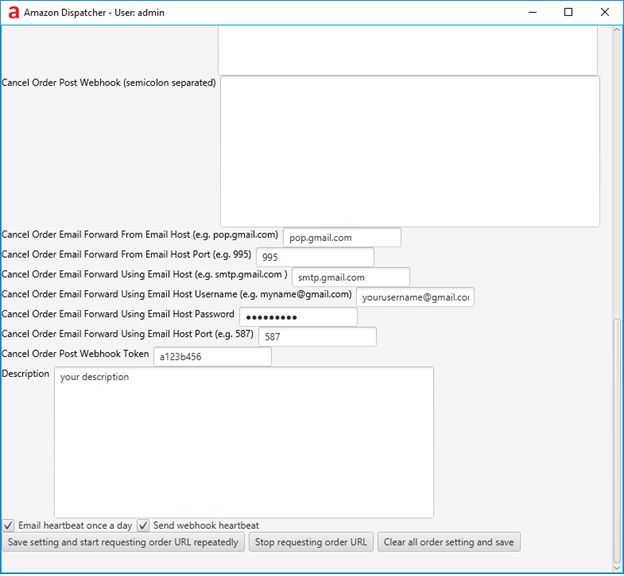This screenshot has height=576, width=624.
Task: Click the Email Host Username (e.g. myname@gmail.com) label
Action: tap(177, 294)
